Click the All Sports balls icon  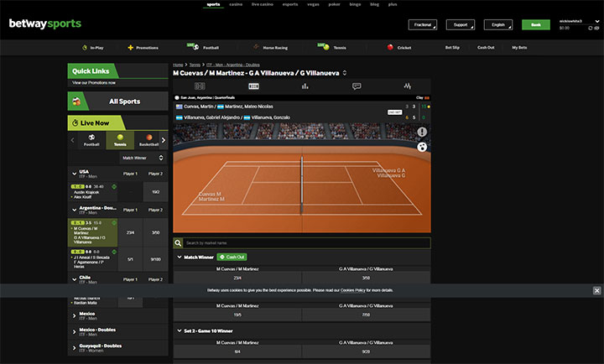76,101
